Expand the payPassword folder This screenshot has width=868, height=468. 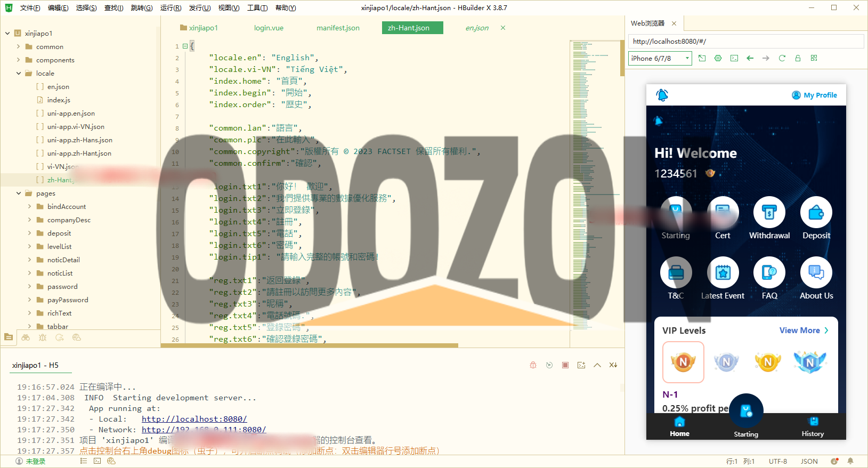pyautogui.click(x=29, y=300)
